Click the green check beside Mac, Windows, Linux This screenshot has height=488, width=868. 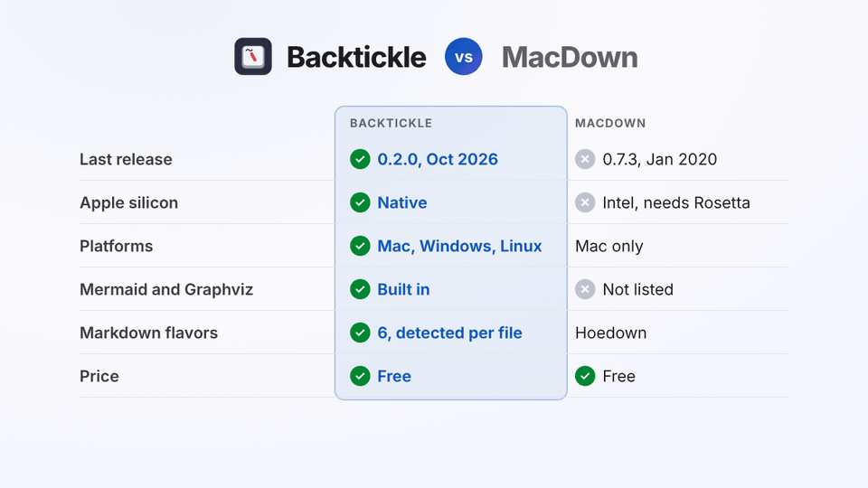pyautogui.click(x=360, y=246)
